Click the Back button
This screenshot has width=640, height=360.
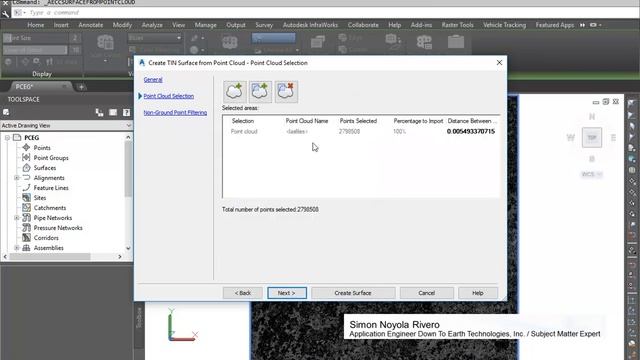coord(242,293)
